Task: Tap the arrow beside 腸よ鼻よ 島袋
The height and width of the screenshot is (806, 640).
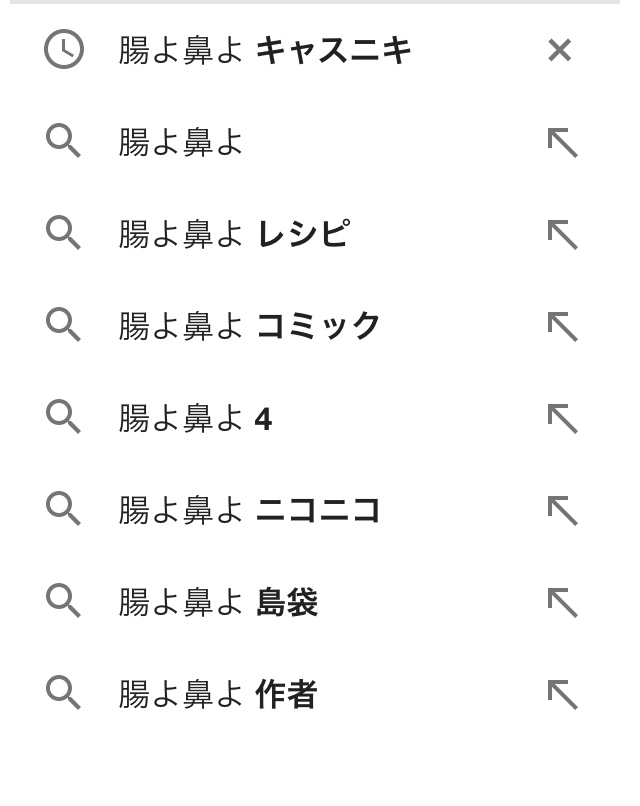Action: [x=562, y=603]
